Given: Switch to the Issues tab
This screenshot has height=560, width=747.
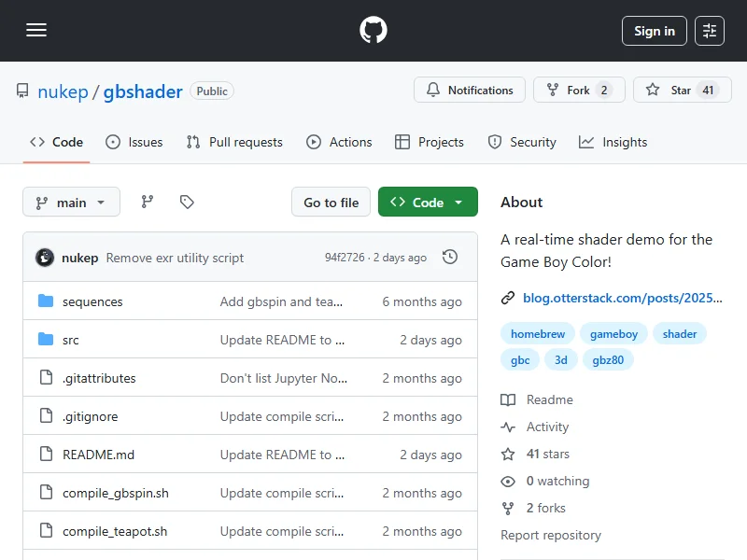Looking at the screenshot, I should (x=134, y=142).
